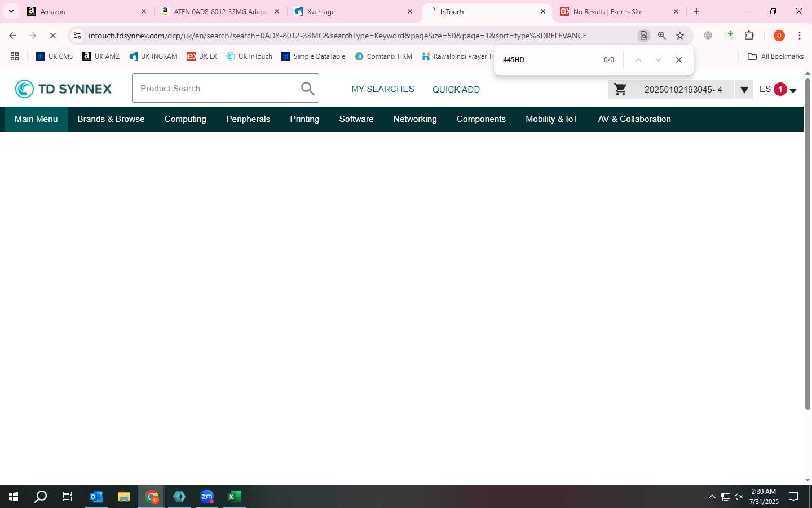Click the muted volume tray icon

pos(739,497)
